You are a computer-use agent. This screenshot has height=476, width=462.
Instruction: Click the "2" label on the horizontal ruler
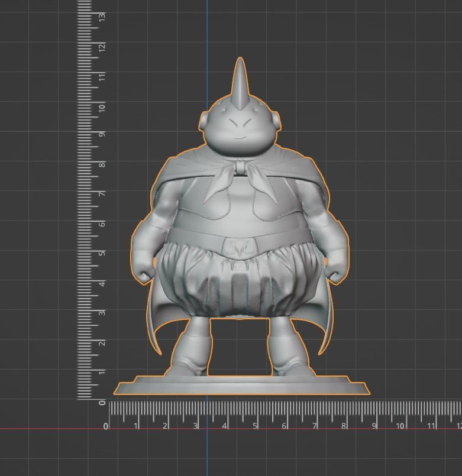[164, 426]
